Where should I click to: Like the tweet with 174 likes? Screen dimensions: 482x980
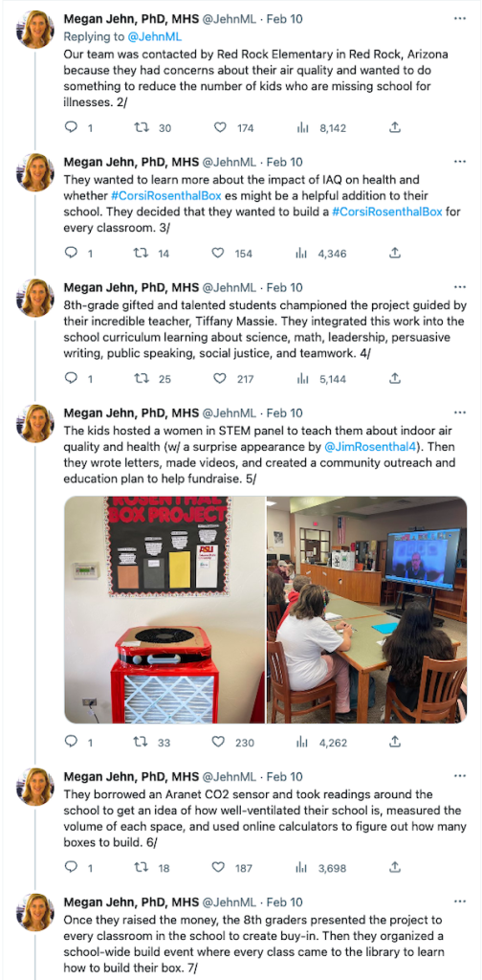point(220,128)
